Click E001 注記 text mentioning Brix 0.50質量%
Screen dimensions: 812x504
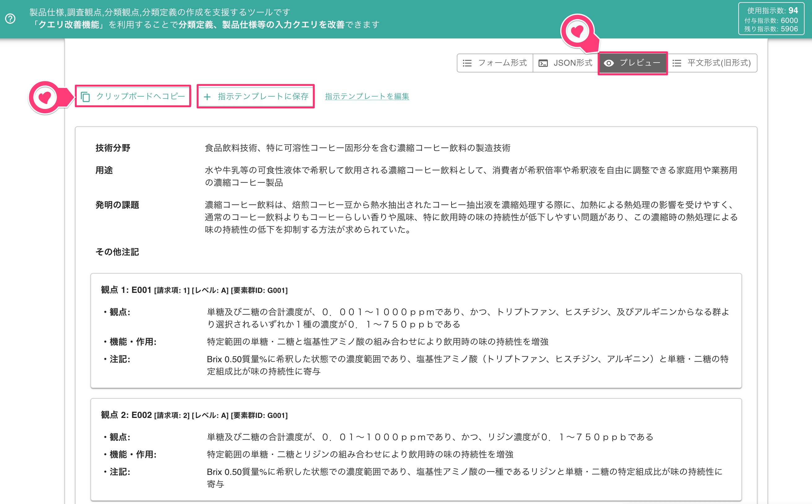[468, 365]
